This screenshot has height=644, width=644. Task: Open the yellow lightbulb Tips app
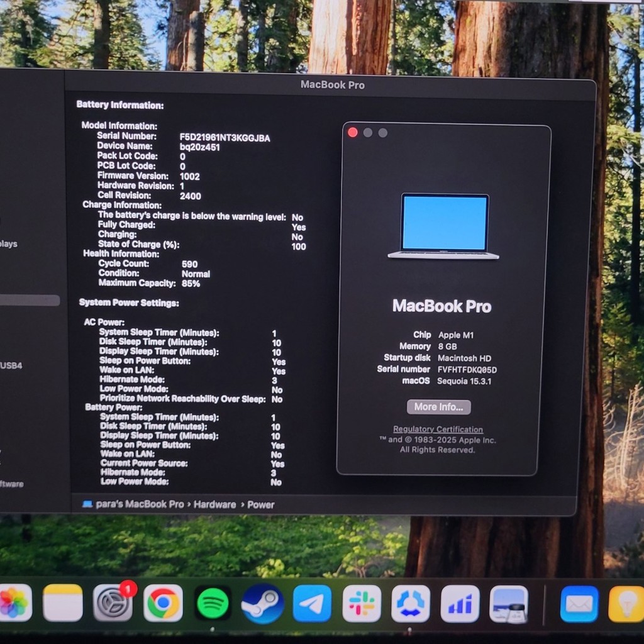coord(626,604)
